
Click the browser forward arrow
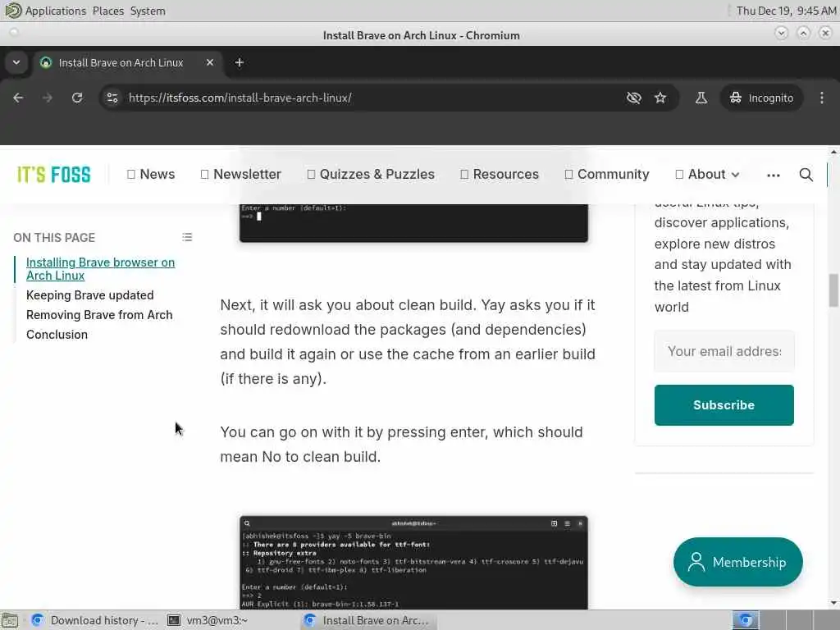point(48,98)
